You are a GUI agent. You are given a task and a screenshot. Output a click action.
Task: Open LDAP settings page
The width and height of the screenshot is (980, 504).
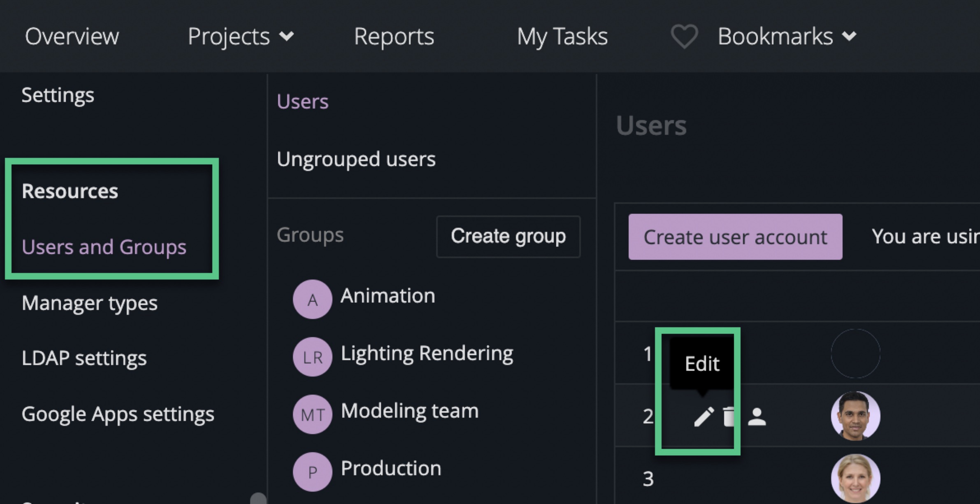[84, 358]
